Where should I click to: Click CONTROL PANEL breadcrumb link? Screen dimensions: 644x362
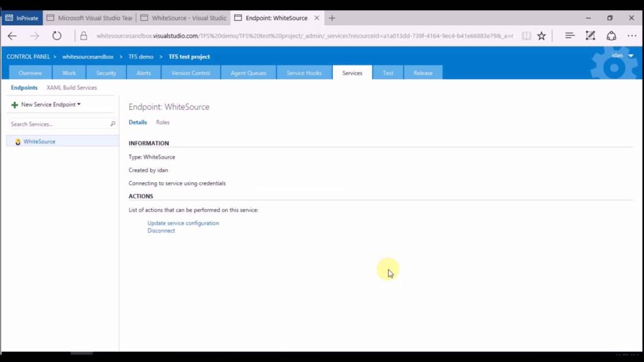tap(28, 57)
